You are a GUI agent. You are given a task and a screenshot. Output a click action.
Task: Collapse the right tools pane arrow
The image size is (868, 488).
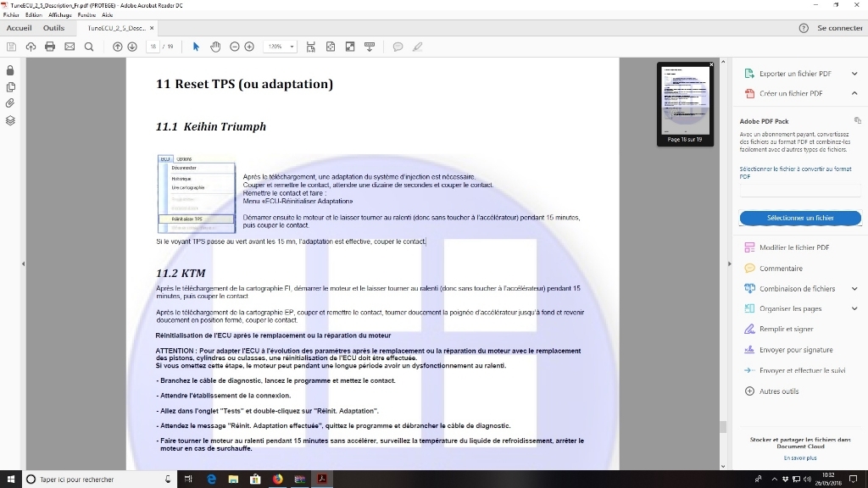pos(729,264)
